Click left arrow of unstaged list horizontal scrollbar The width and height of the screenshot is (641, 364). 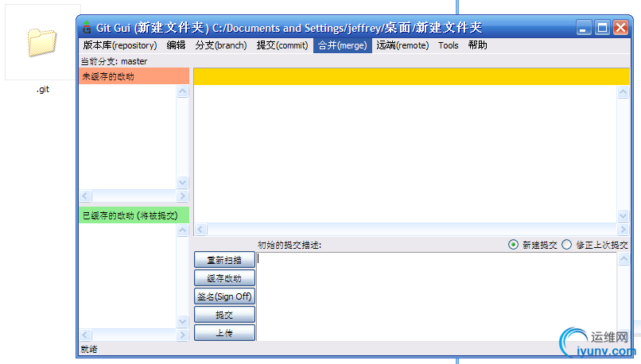point(85,196)
